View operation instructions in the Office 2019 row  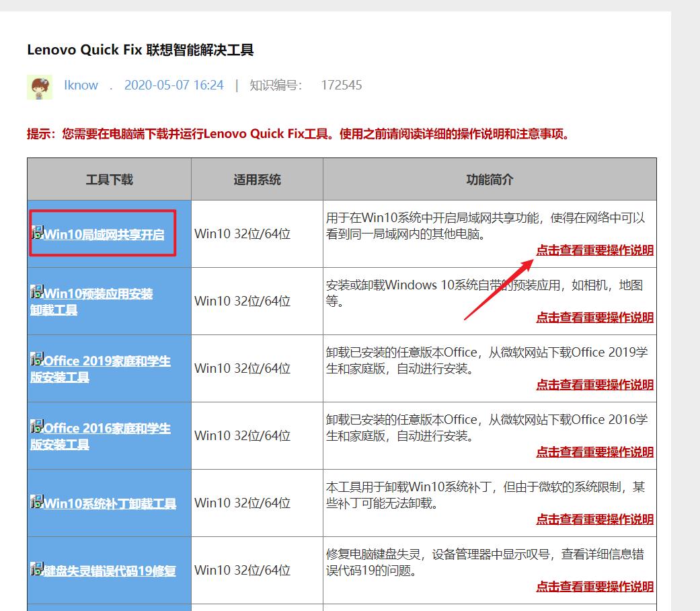[594, 384]
